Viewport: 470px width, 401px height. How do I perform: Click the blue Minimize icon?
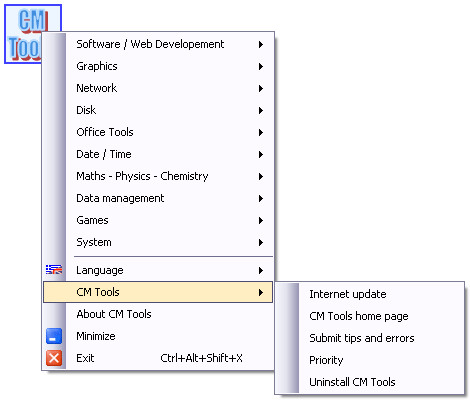point(54,336)
